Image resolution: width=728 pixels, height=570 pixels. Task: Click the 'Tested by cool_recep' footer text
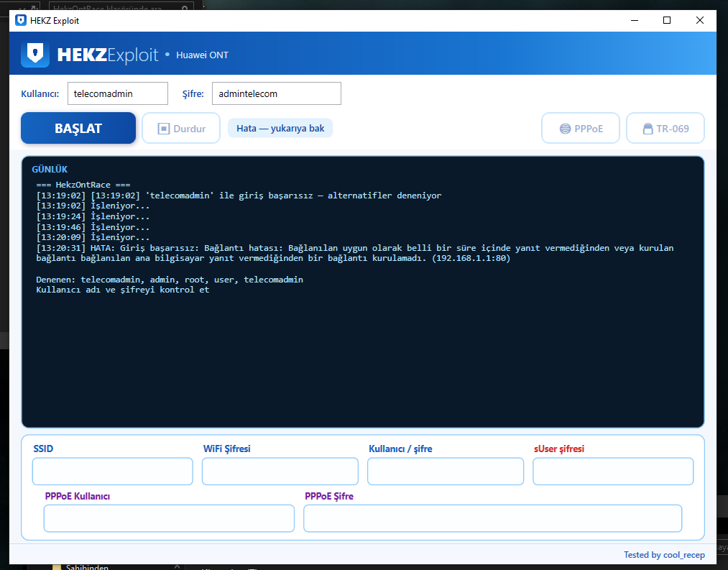664,555
